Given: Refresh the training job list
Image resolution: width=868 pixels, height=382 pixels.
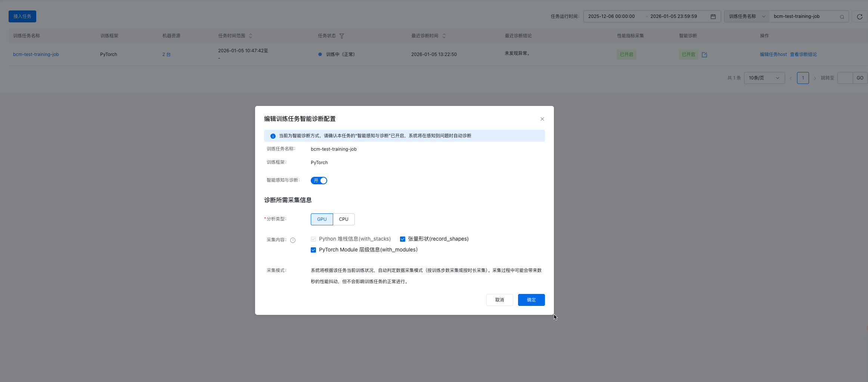Looking at the screenshot, I should point(860,16).
